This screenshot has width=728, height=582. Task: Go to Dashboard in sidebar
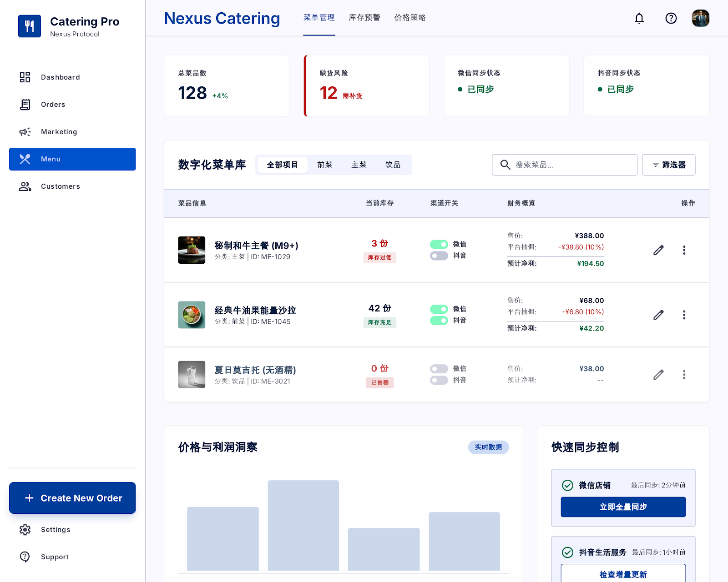point(72,77)
